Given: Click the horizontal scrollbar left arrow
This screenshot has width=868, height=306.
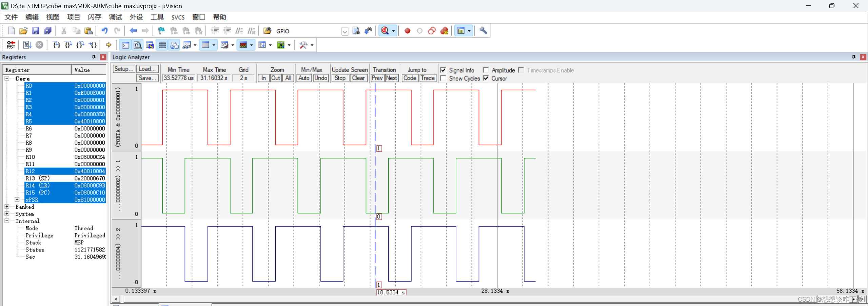Looking at the screenshot, I should click(x=116, y=299).
